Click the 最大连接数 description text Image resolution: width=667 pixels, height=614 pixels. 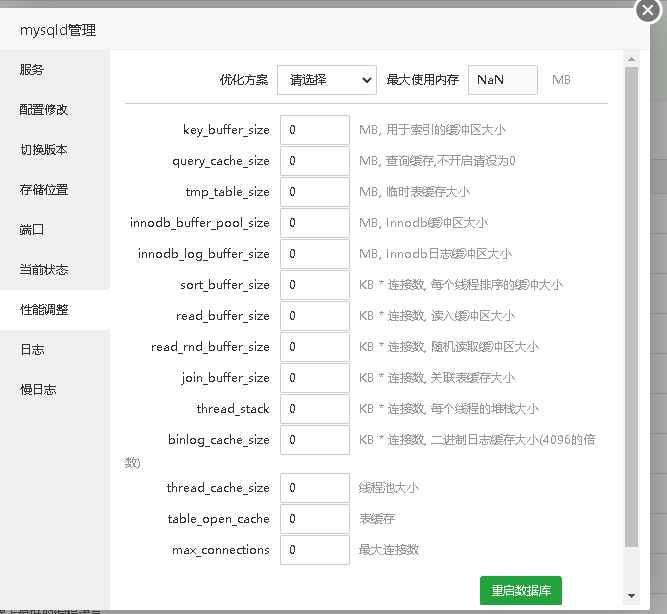coord(389,550)
